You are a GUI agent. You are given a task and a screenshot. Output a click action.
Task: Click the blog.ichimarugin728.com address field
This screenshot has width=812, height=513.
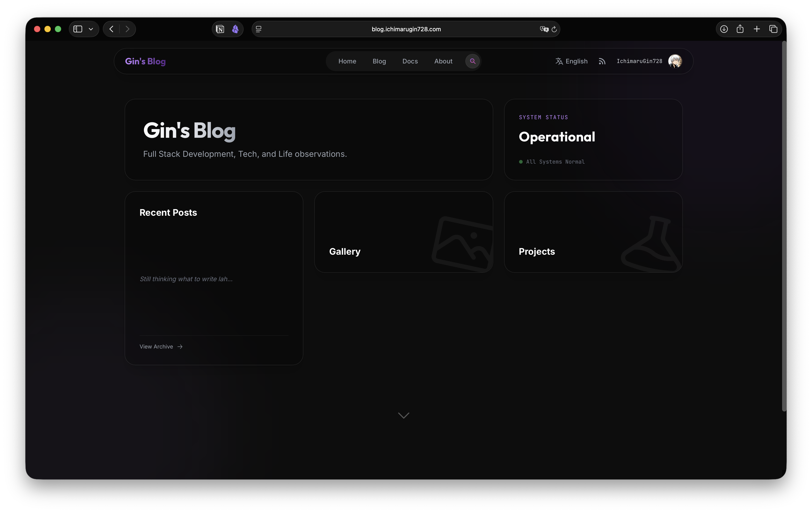coord(406,29)
